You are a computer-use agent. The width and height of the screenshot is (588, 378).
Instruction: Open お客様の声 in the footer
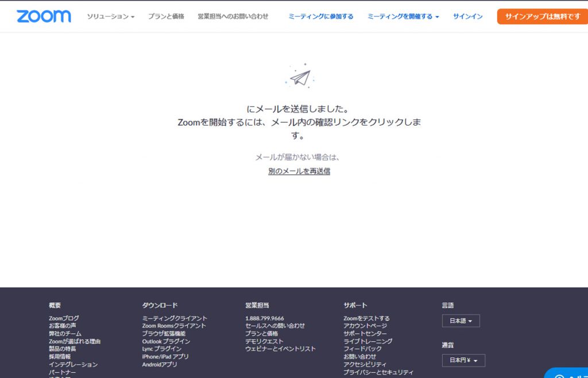[x=62, y=326]
